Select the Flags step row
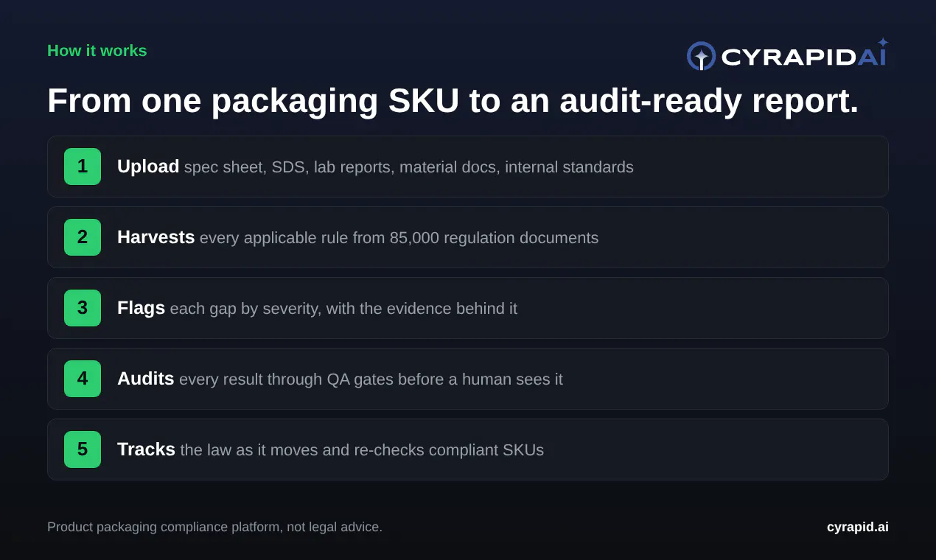The height and width of the screenshot is (560, 936). tap(468, 308)
